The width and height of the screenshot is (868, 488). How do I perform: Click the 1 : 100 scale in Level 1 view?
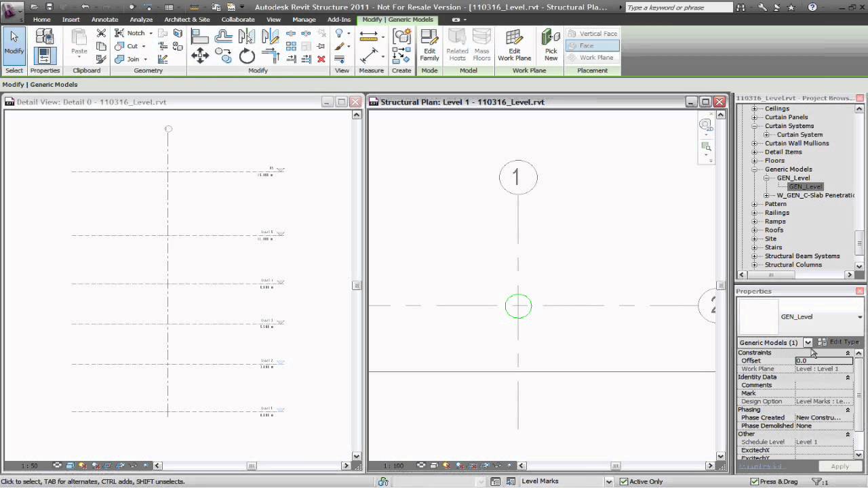[394, 466]
